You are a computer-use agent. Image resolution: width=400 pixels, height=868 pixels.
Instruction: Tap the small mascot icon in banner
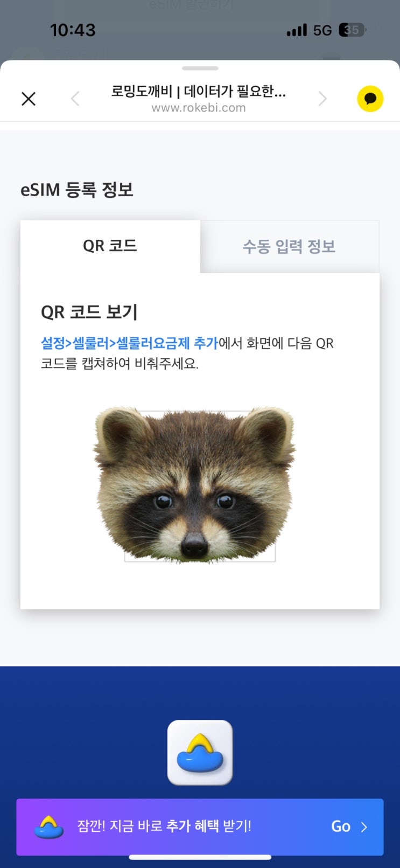(49, 827)
